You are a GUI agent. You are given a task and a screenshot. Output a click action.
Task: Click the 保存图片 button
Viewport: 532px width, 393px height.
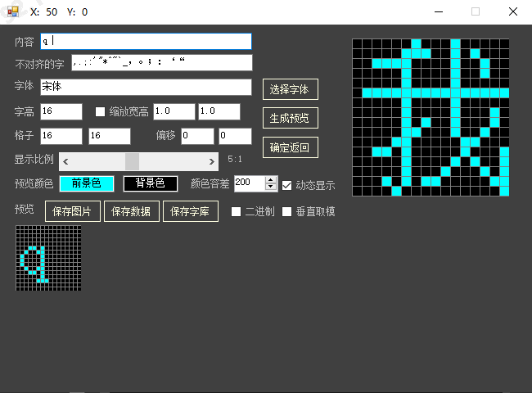point(73,211)
